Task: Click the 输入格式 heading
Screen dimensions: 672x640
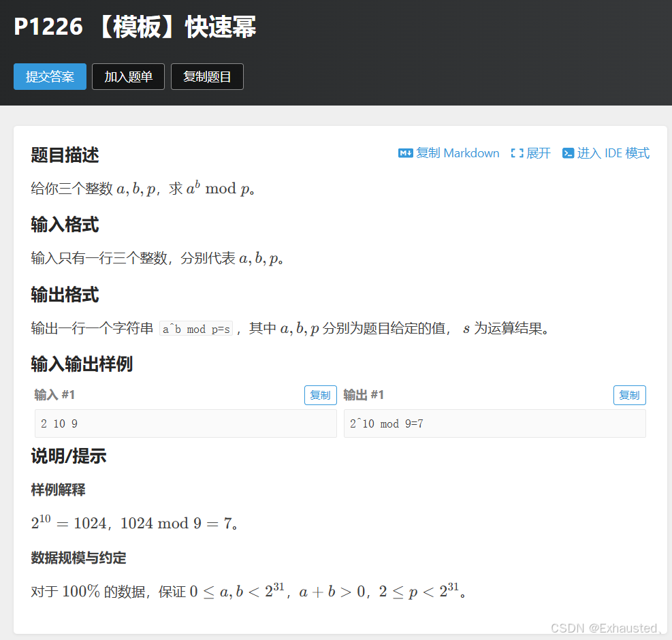Action: point(65,225)
